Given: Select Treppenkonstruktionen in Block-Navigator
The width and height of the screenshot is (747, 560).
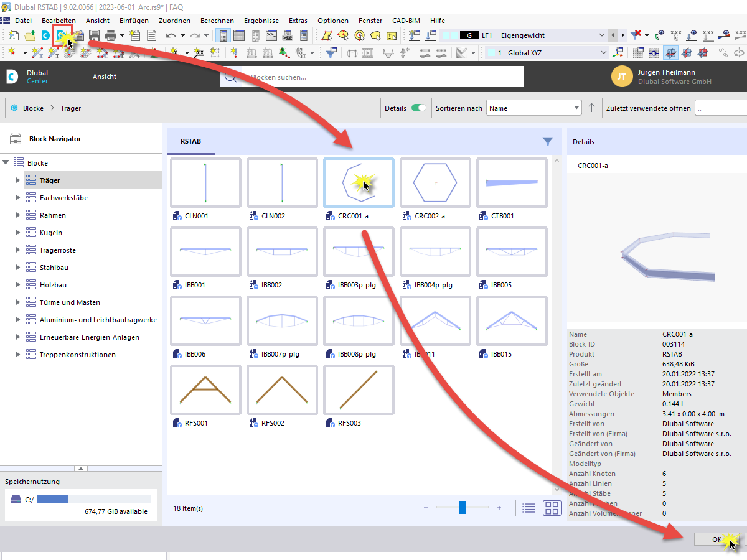Looking at the screenshot, I should tap(78, 355).
